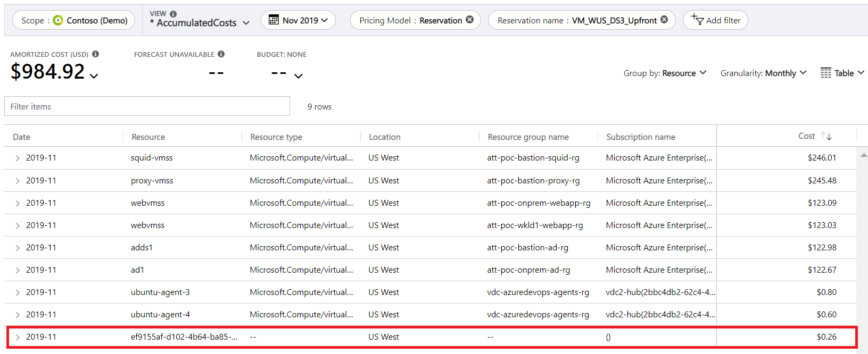Click the Add filter button
868x354 pixels.
coord(715,20)
